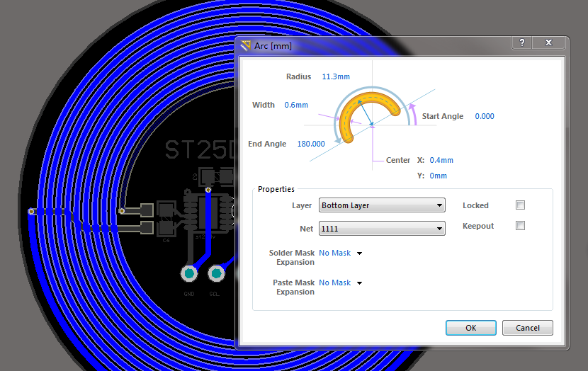Dismiss dialog with Cancel button
Viewport: 588px width, 371px height.
pos(527,328)
